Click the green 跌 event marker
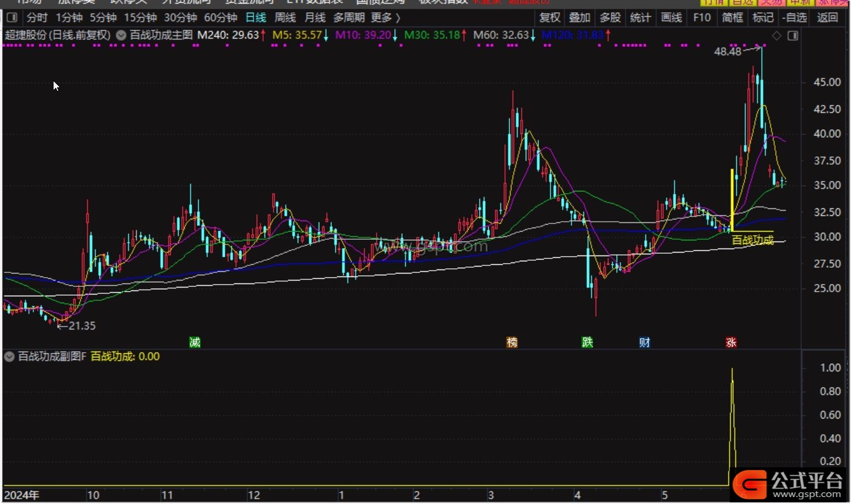This screenshot has width=852, height=504. pos(587,342)
